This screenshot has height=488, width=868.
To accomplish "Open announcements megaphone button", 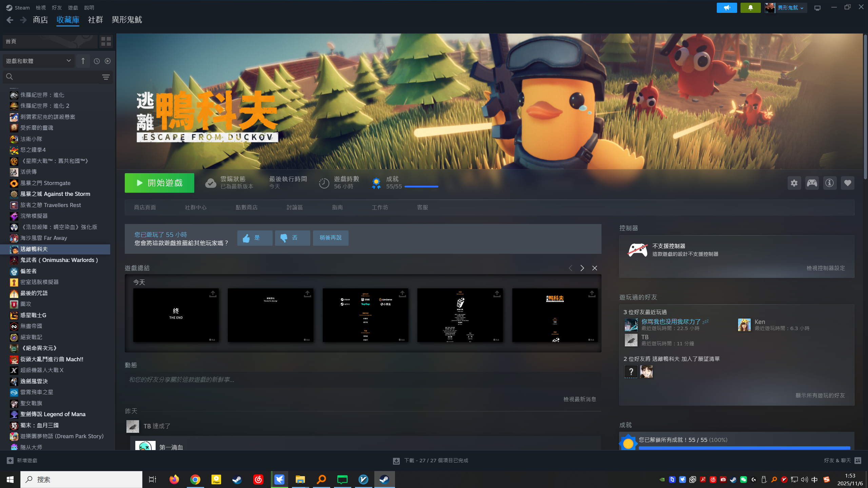I will (727, 7).
